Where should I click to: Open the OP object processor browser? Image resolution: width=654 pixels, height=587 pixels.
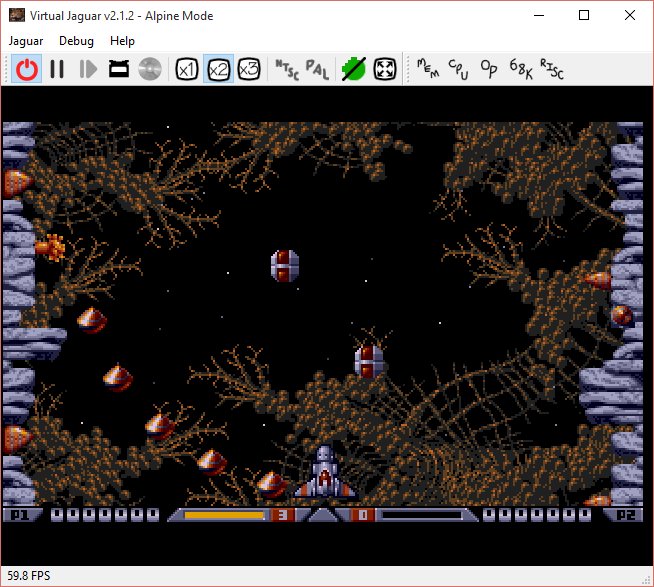click(x=489, y=69)
